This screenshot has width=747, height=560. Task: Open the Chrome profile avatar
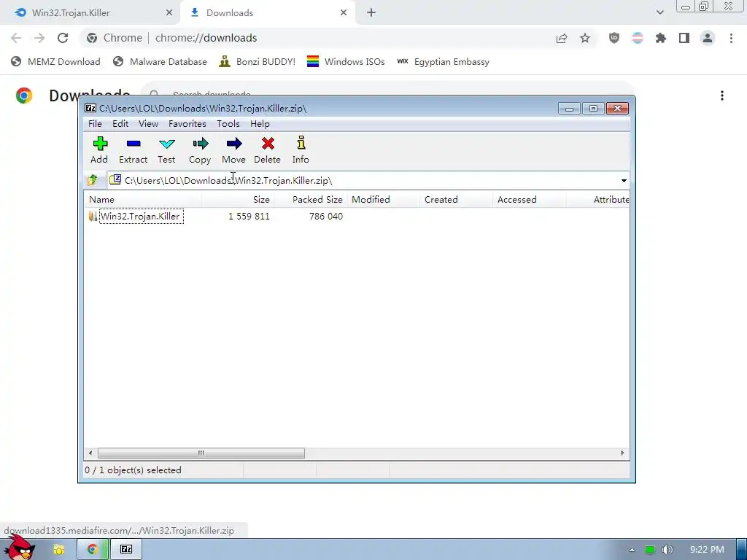pos(708,38)
